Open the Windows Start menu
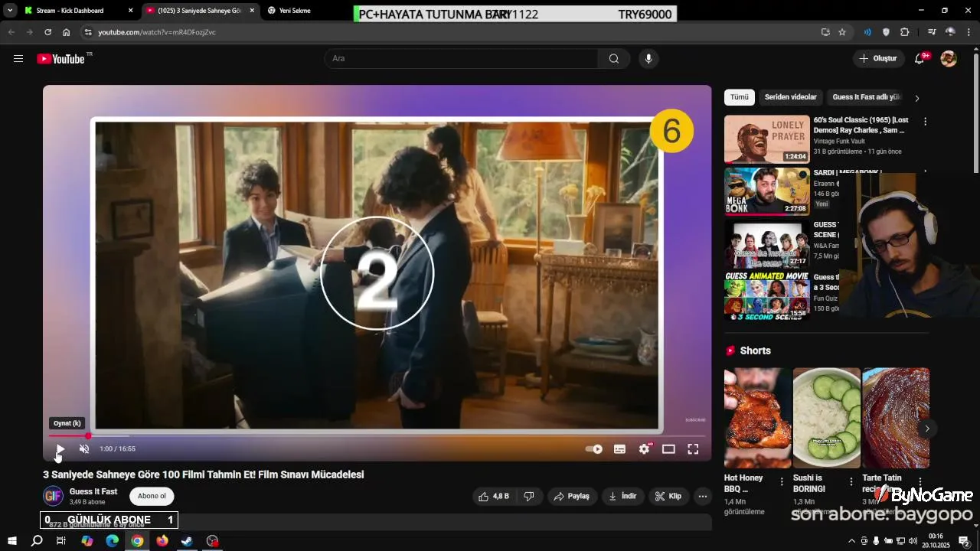 (x=11, y=540)
